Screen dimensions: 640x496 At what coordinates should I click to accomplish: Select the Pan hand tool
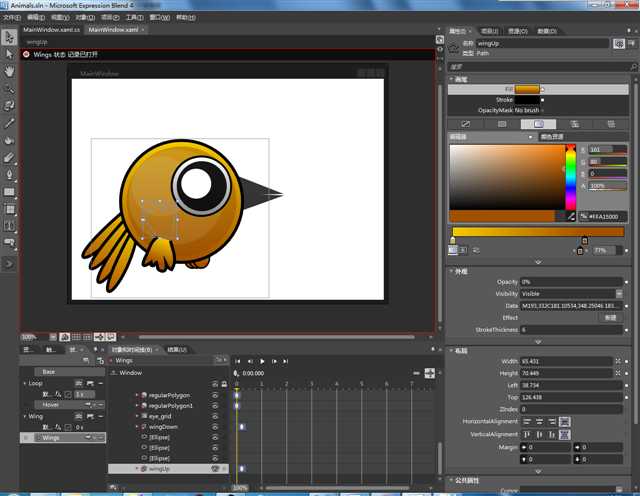pyautogui.click(x=9, y=71)
